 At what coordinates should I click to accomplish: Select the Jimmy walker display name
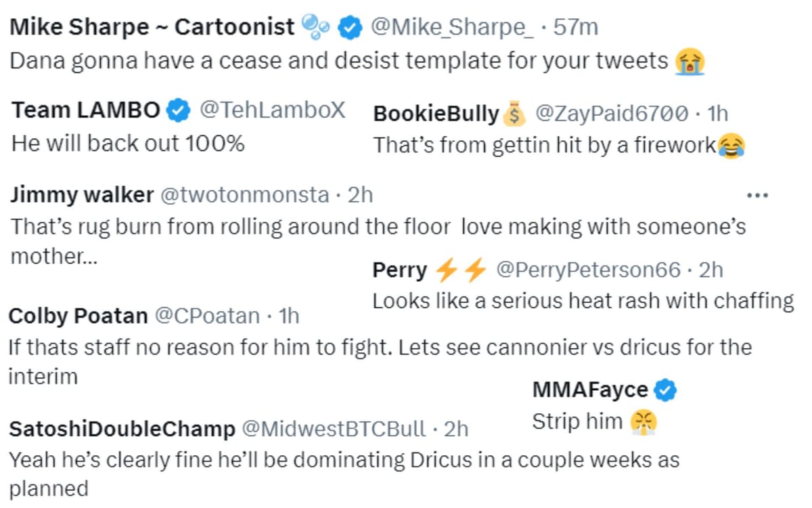[82, 195]
